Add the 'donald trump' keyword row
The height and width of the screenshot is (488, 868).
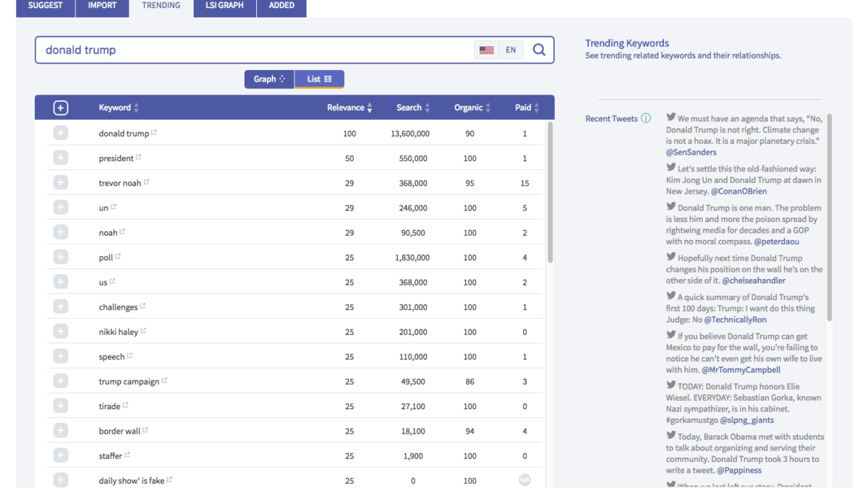pyautogui.click(x=61, y=133)
